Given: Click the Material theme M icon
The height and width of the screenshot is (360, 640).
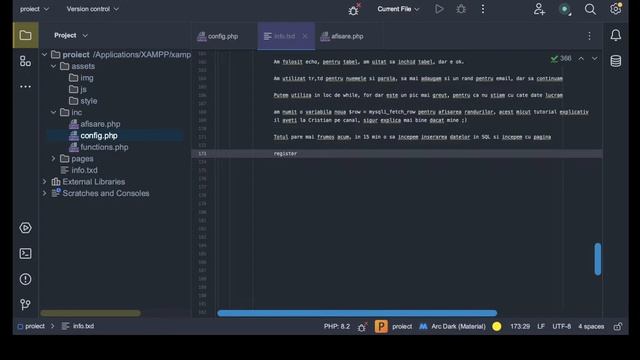Looking at the screenshot, I should 423,327.
